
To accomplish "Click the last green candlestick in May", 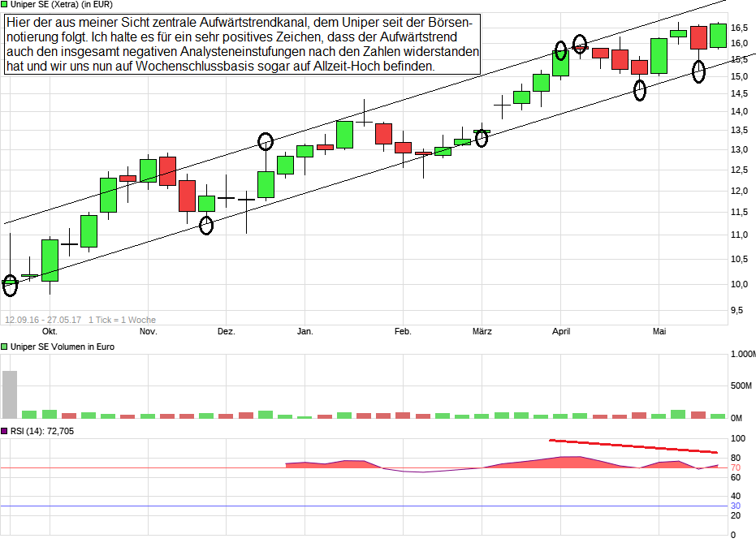I will point(718,36).
